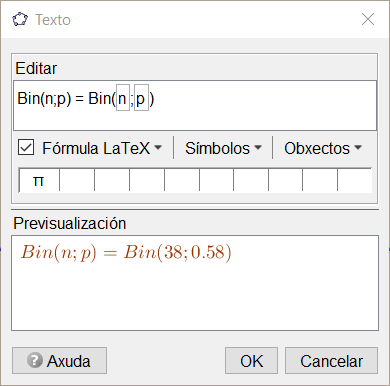Expand the Símbolos dropdown
The height and width of the screenshot is (386, 390).
click(223, 148)
